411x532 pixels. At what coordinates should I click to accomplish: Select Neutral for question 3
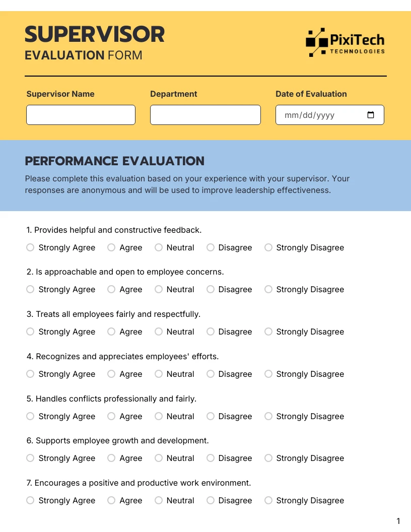point(159,331)
